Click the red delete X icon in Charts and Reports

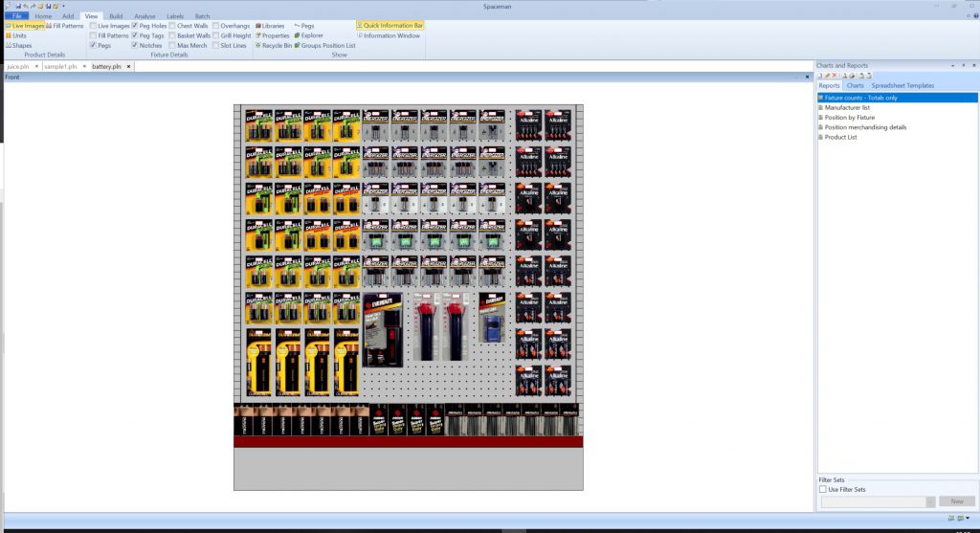click(835, 76)
